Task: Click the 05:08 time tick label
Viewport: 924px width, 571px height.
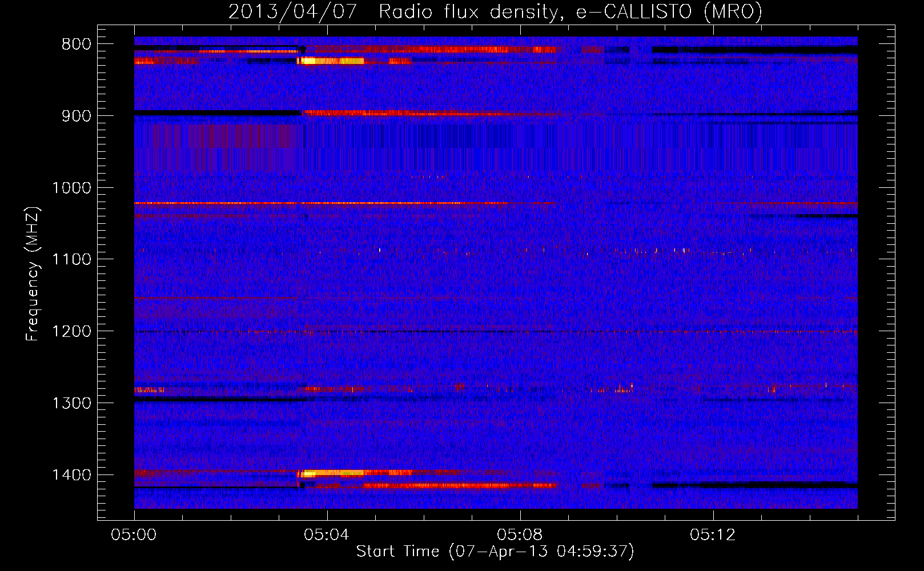Action: coord(520,535)
